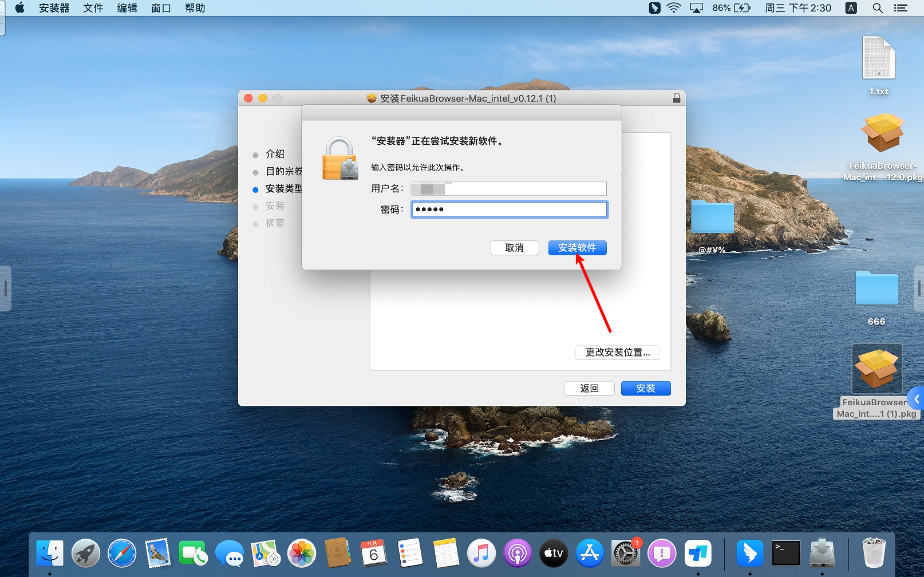The height and width of the screenshot is (577, 924).
Task: Open System Preferences in the Dock
Action: click(x=625, y=554)
